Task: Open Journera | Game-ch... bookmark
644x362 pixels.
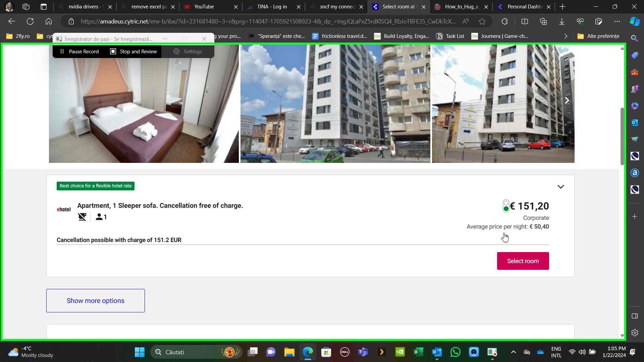Action: coord(500,36)
